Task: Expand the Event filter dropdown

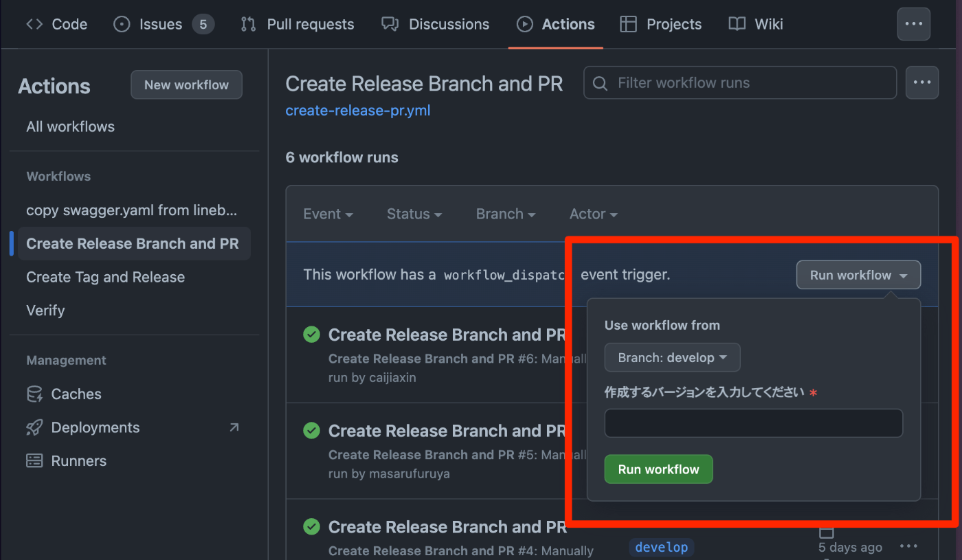Action: [328, 214]
